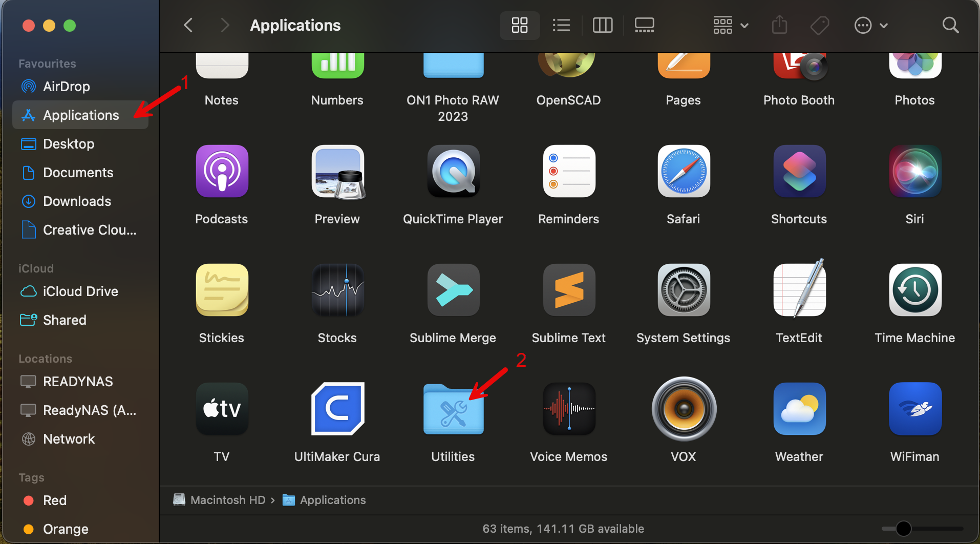Open Shared in the sidebar
980x544 pixels.
tap(80, 320)
